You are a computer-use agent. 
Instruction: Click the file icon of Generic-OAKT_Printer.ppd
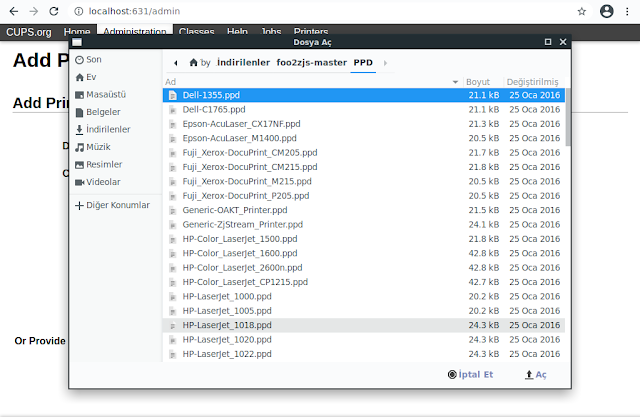click(x=173, y=211)
